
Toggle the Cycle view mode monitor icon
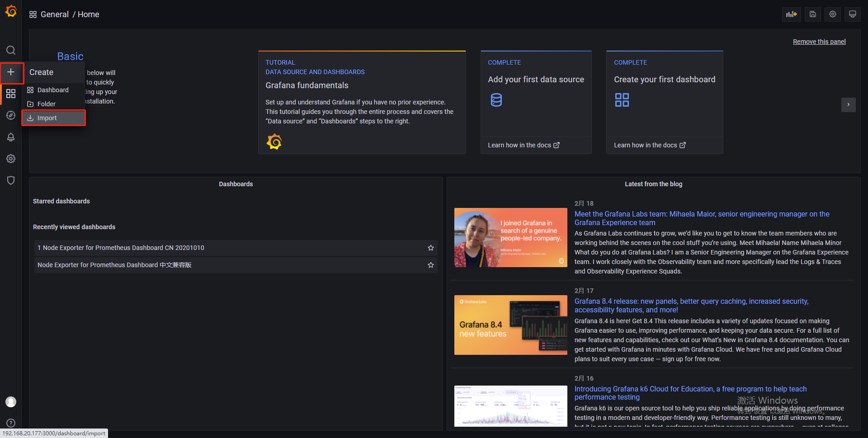pos(853,14)
